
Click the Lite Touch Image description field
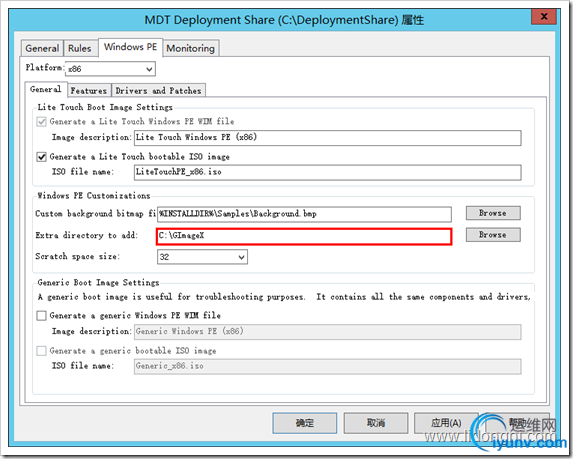327,138
